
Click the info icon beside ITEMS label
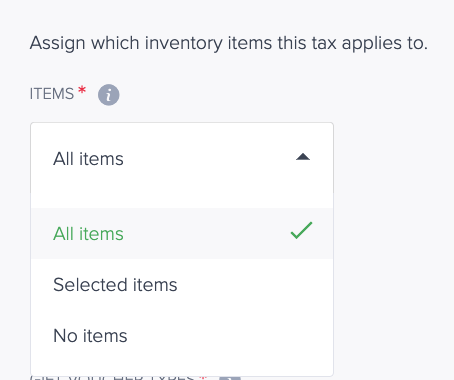(x=108, y=95)
